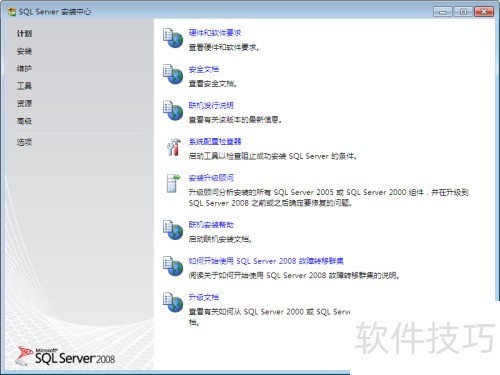The image size is (500, 375).
Task: Click description starting 阅读关于如何开始使用 SQL Server 2008
Action: click(x=294, y=275)
